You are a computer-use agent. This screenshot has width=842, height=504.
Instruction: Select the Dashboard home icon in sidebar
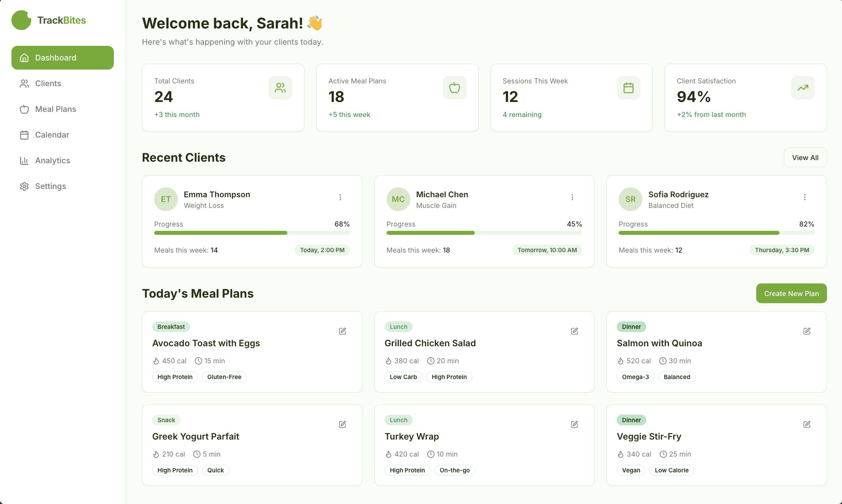pos(24,57)
